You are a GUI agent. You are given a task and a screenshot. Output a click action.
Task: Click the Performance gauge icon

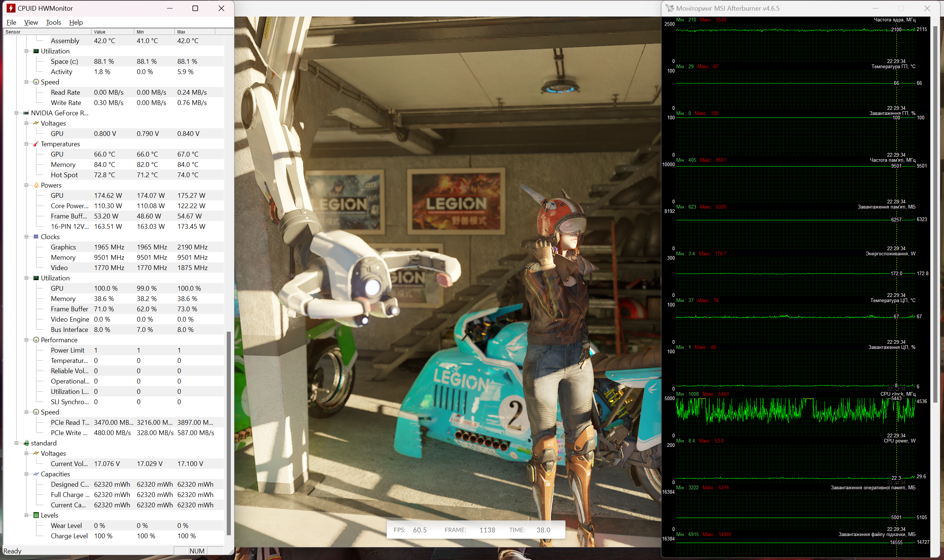[x=36, y=340]
